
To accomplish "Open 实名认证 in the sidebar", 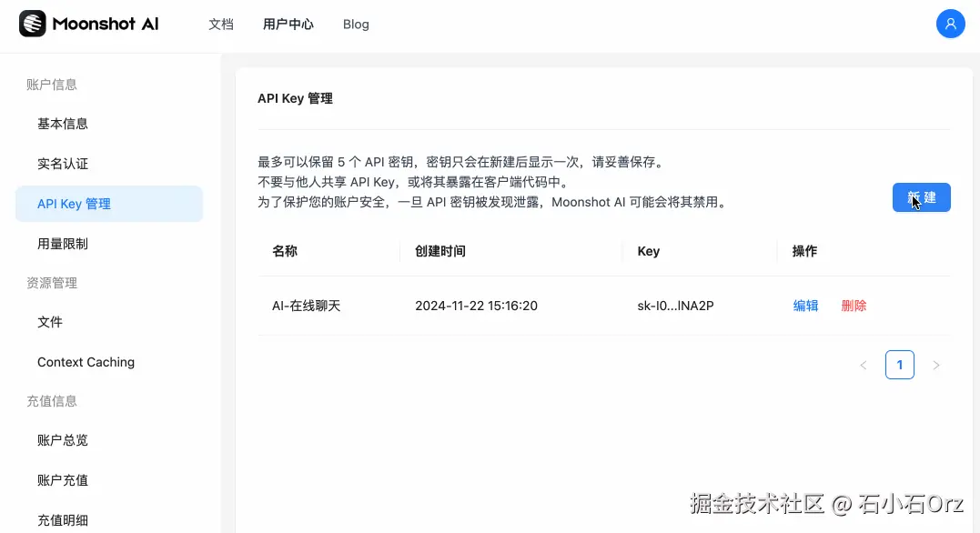I will pyautogui.click(x=109, y=164).
